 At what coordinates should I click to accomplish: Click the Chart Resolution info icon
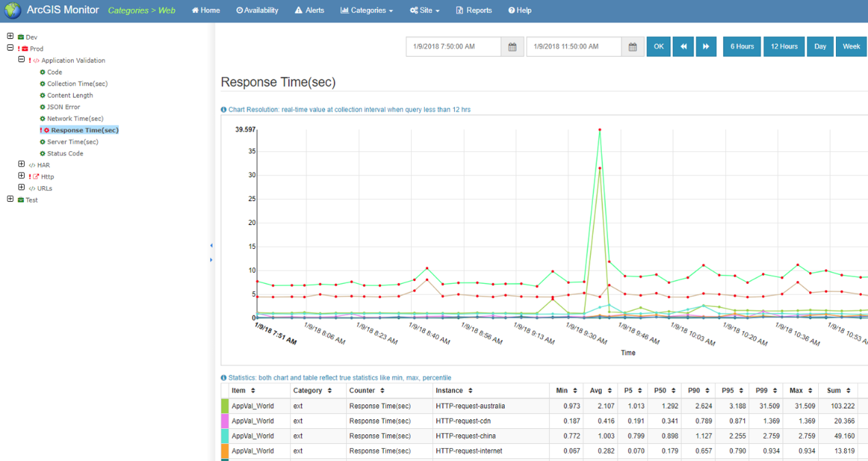pyautogui.click(x=224, y=109)
